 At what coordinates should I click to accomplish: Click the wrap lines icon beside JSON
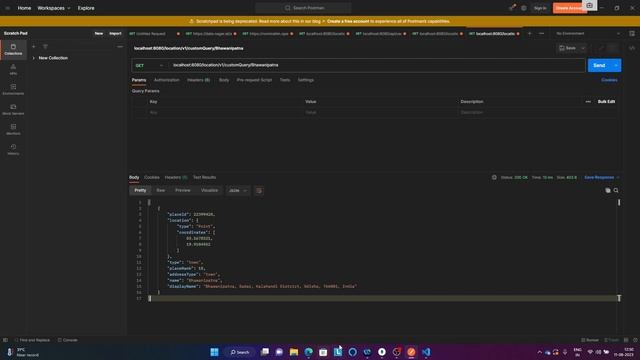click(x=259, y=191)
